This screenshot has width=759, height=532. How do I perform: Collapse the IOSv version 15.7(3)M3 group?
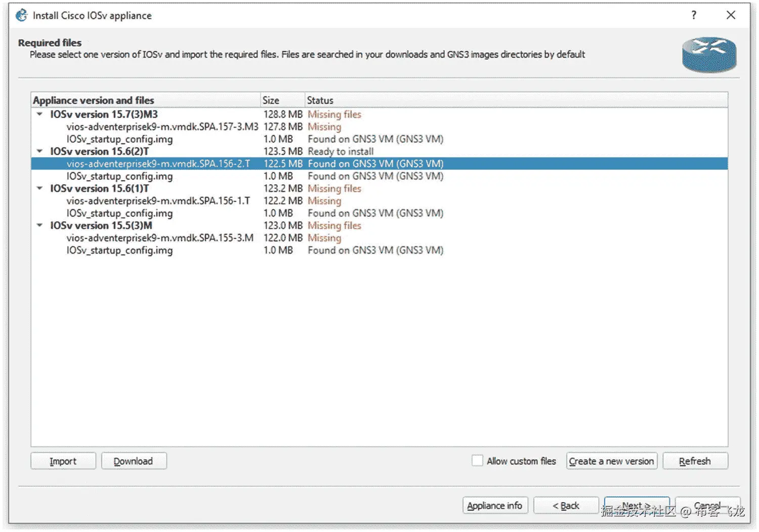pos(39,114)
